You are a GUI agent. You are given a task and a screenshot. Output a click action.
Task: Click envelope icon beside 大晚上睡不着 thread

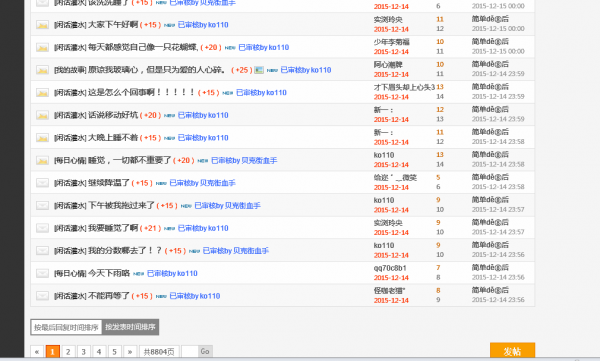(42, 138)
